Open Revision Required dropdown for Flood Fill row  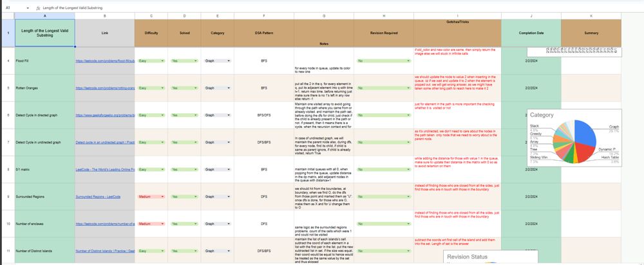pyautogui.click(x=408, y=61)
